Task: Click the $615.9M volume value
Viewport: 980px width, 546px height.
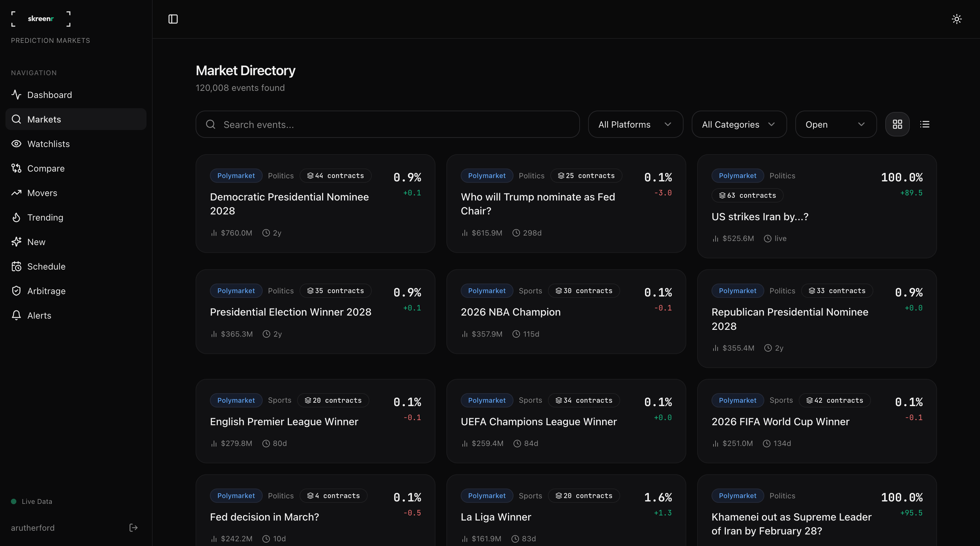Action: click(x=487, y=233)
